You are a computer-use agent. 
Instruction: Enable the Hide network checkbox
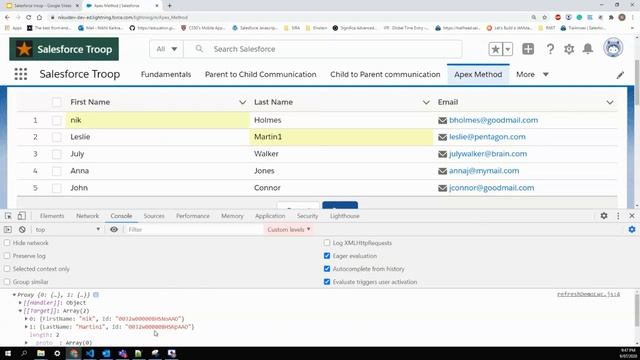[x=7, y=243]
